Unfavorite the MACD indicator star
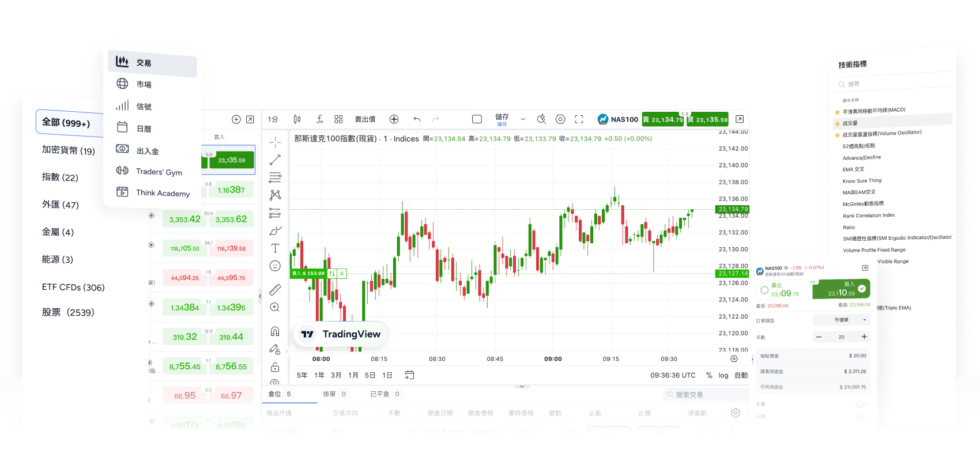The image size is (980, 461). (x=838, y=112)
